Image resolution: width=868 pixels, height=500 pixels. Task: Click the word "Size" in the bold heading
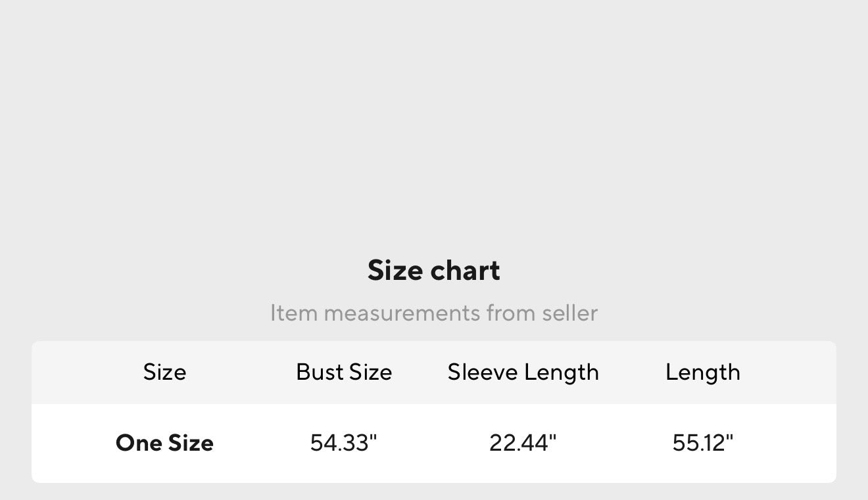395,271
